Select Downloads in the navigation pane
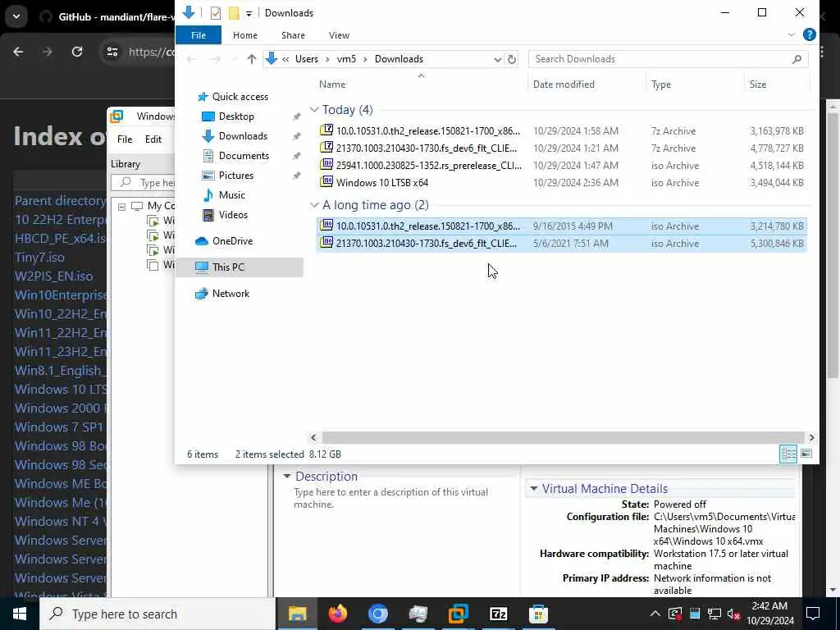The image size is (840, 630). (x=243, y=136)
